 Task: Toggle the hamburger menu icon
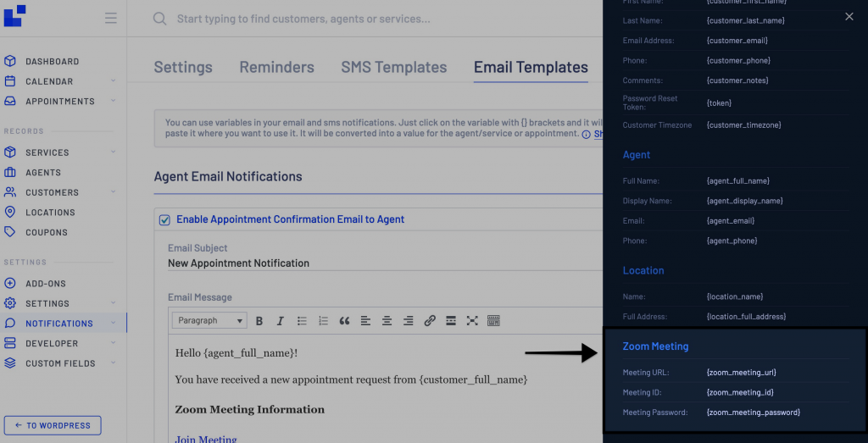tap(111, 19)
